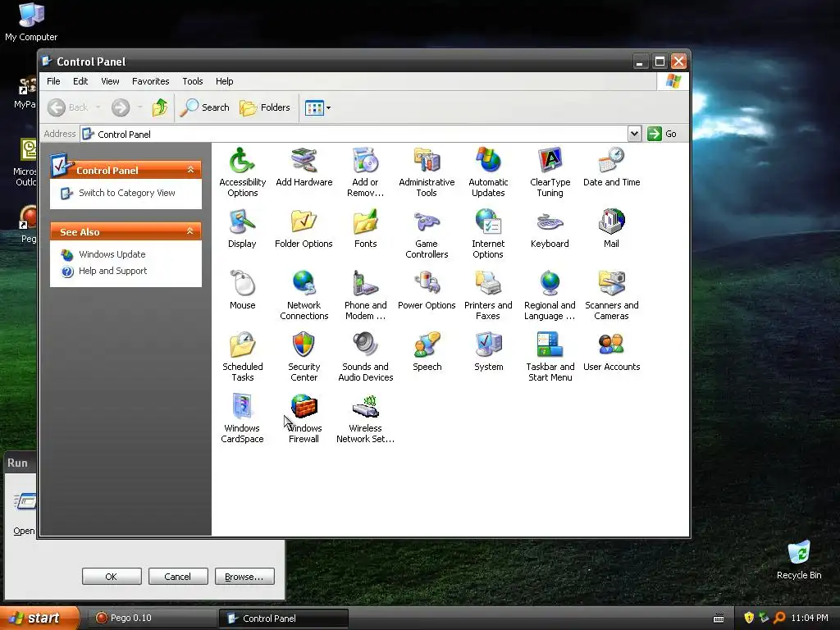Click the Up folder toolbar icon

(160, 107)
